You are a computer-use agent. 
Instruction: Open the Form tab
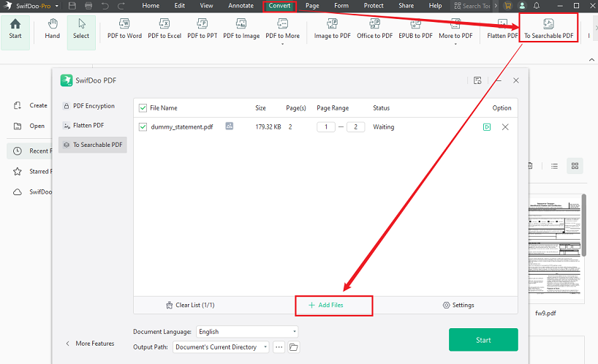[341, 6]
